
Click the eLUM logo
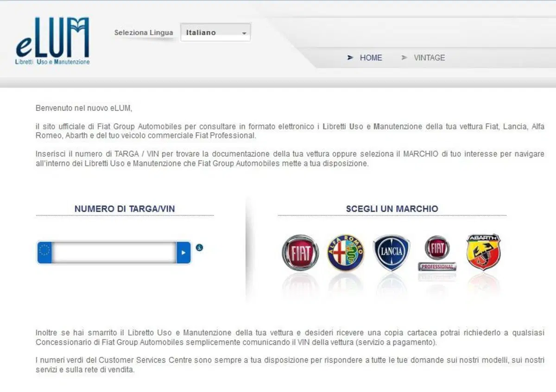[x=52, y=41]
